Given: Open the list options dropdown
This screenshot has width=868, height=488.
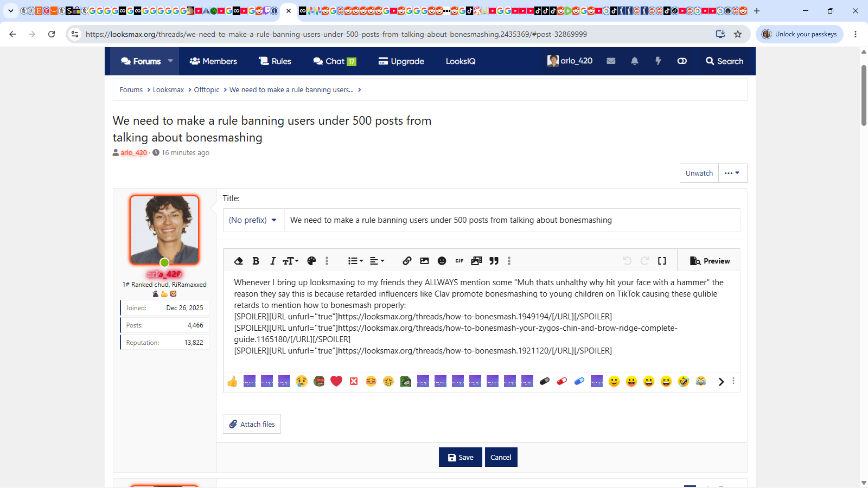Looking at the screenshot, I should coord(355,261).
